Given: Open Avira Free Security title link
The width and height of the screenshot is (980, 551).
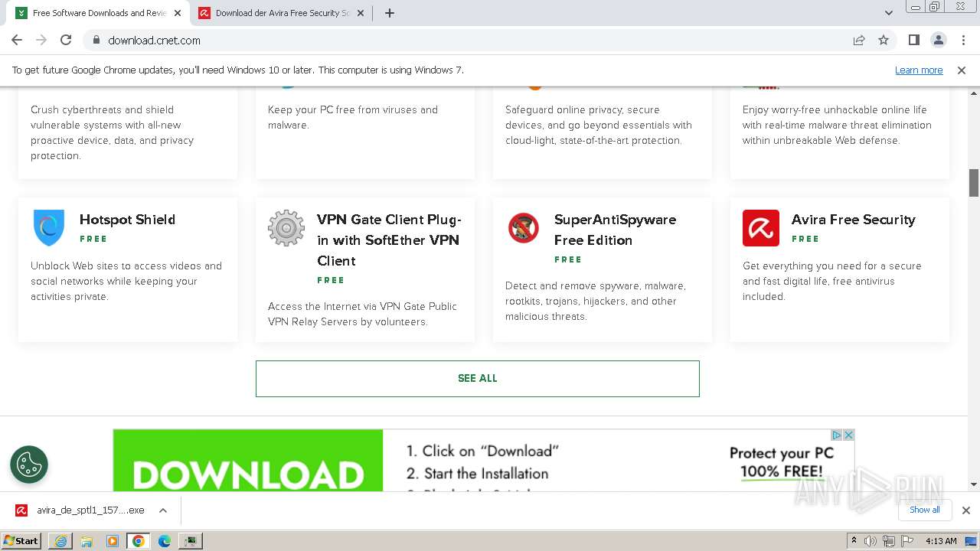Looking at the screenshot, I should pos(854,220).
